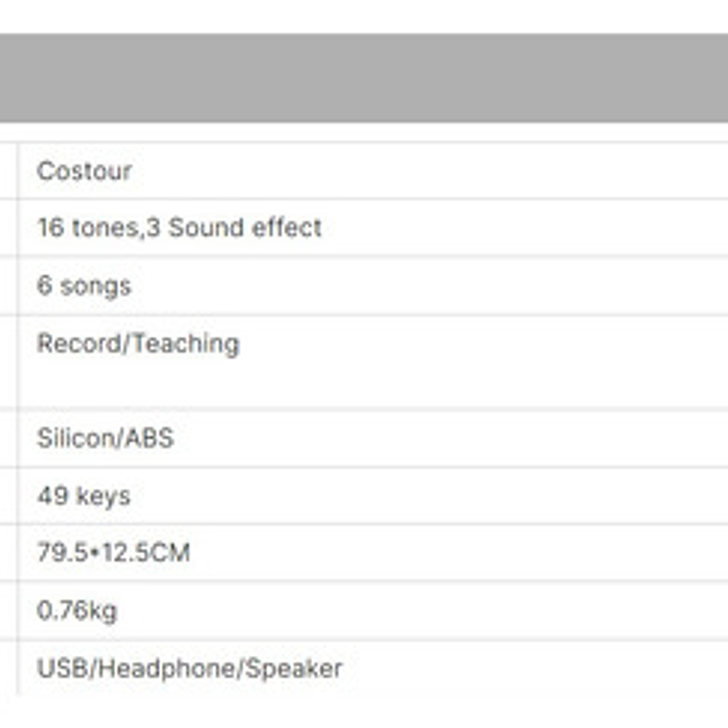Click the label cell beside Record/Teaching
The width and height of the screenshot is (728, 728).
pyautogui.click(x=8, y=361)
